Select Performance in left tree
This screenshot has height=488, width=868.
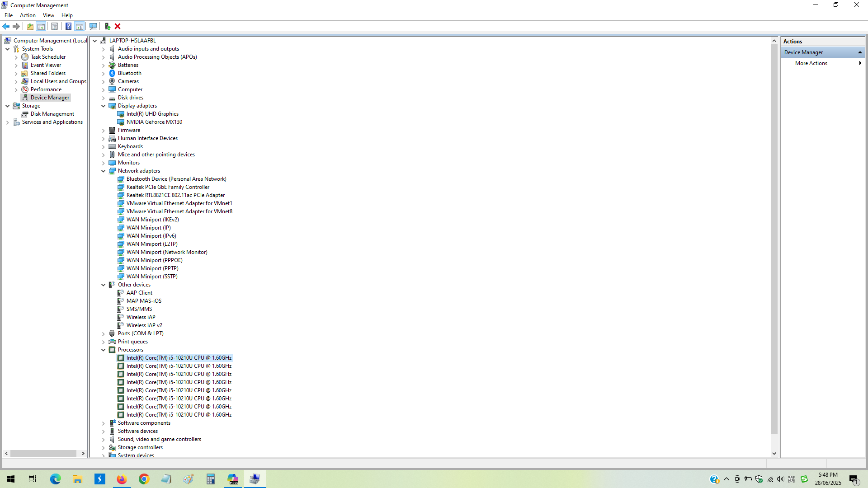[46, 89]
